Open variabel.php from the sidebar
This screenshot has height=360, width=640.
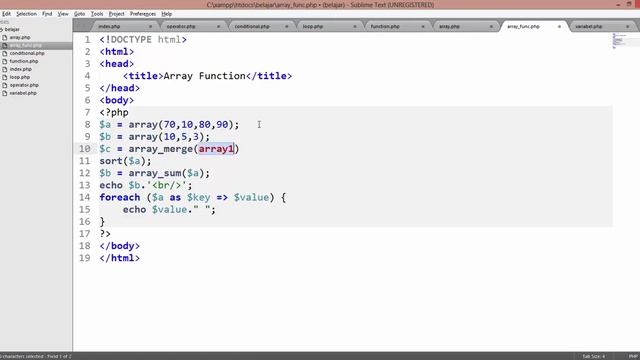(x=23, y=93)
